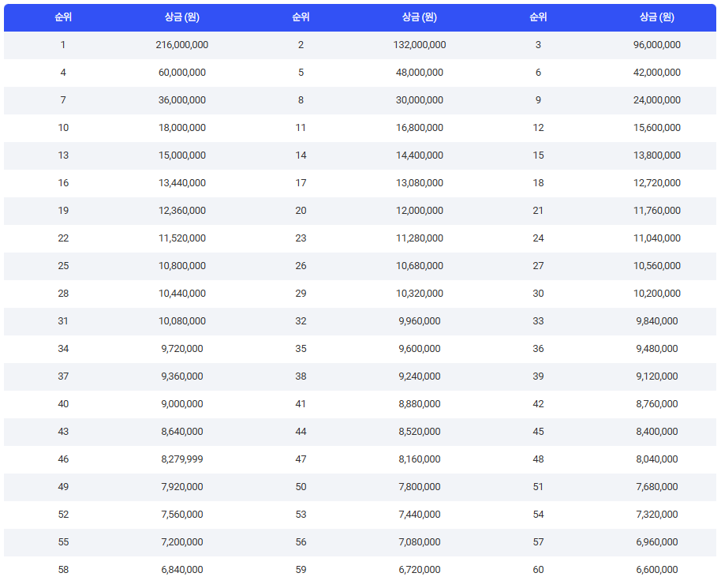Screen dimensions: 721x588
Task: Select the 18,000,000 prize for rank 10
Action: pos(182,128)
